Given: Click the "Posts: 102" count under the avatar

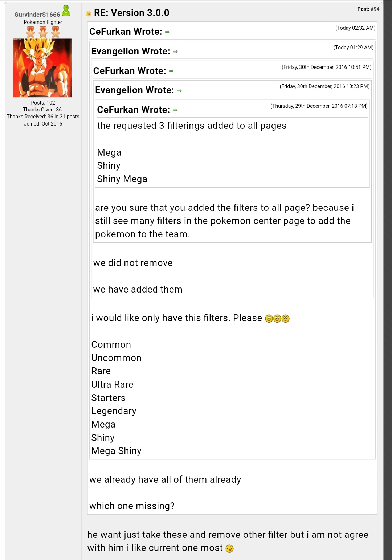Looking at the screenshot, I should [x=43, y=103].
